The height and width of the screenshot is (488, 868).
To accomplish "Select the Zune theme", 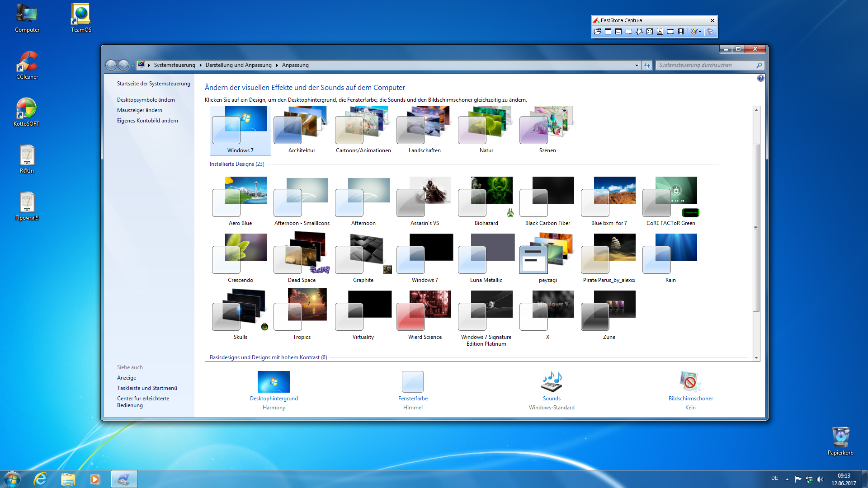I will [x=609, y=315].
